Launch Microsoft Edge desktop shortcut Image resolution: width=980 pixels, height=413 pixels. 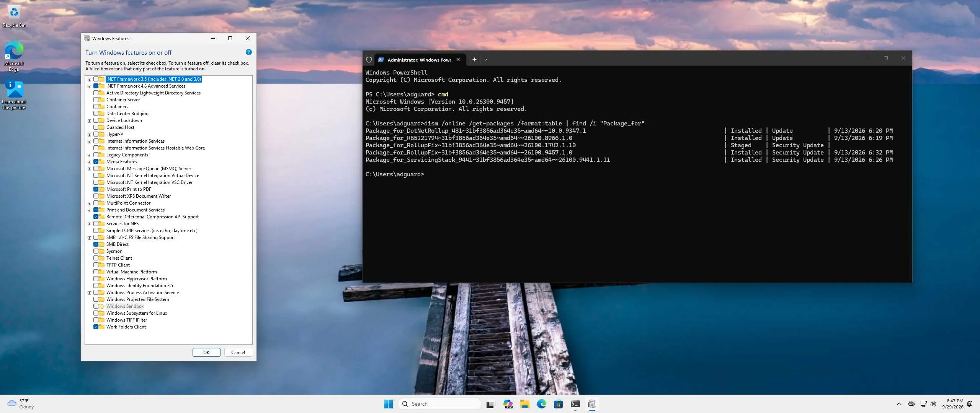[14, 56]
